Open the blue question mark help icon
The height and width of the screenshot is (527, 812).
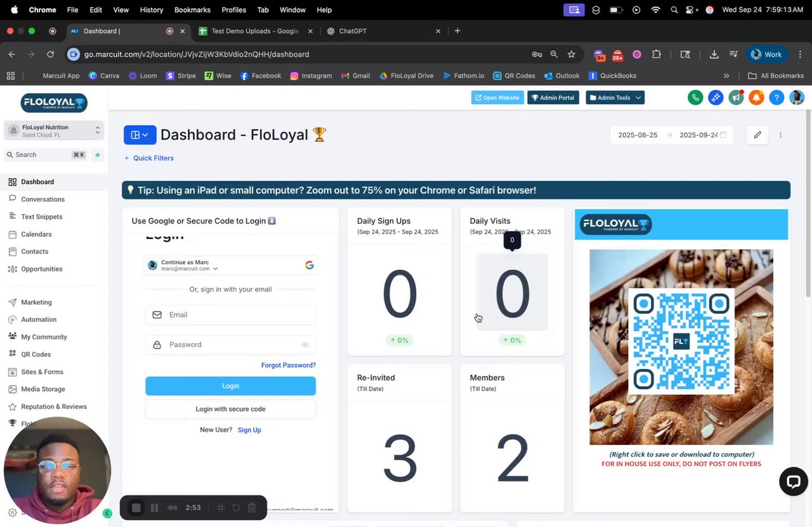776,98
